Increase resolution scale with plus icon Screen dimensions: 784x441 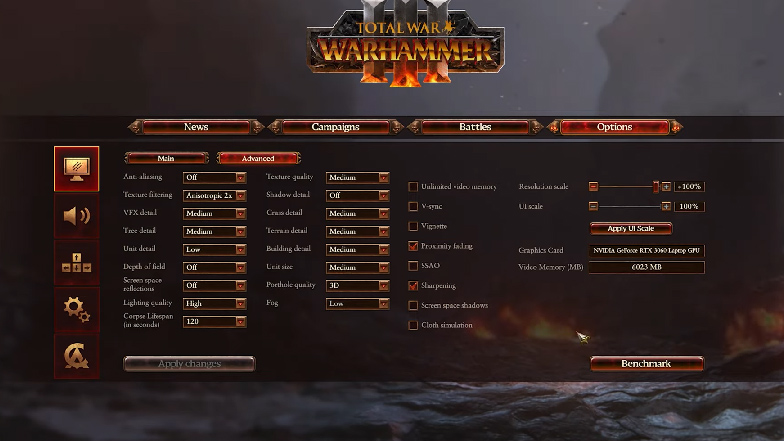click(666, 186)
